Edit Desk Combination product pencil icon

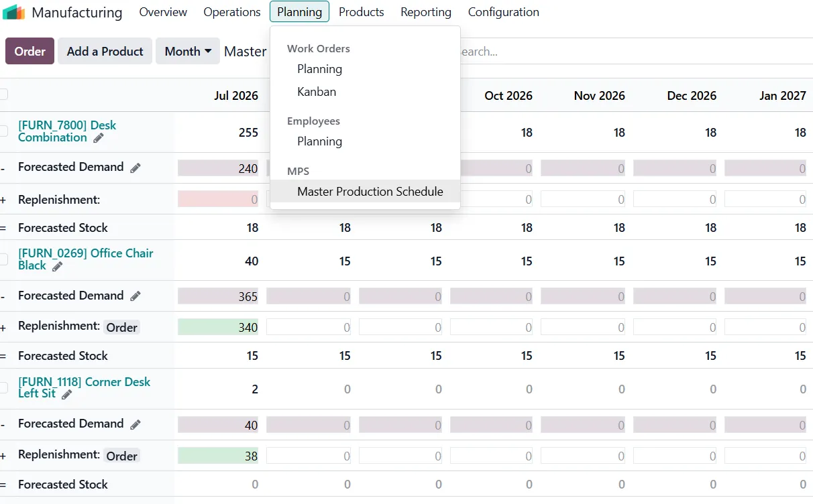(x=99, y=138)
